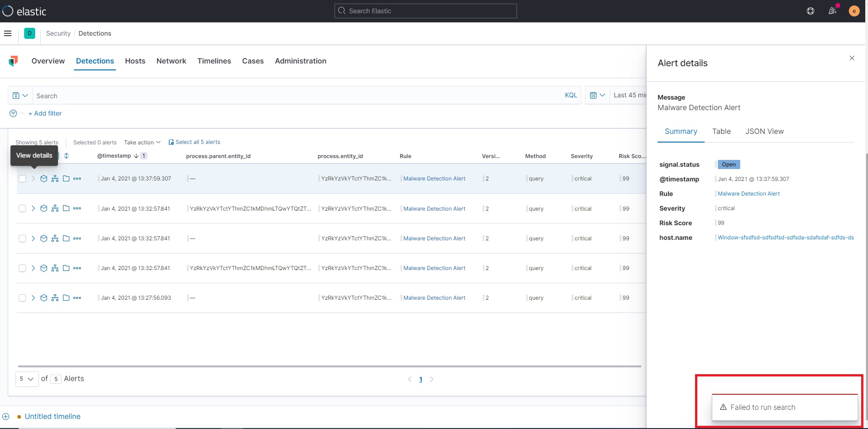Open the newsfeed party popper icon
This screenshot has height=429, width=868.
tap(832, 11)
